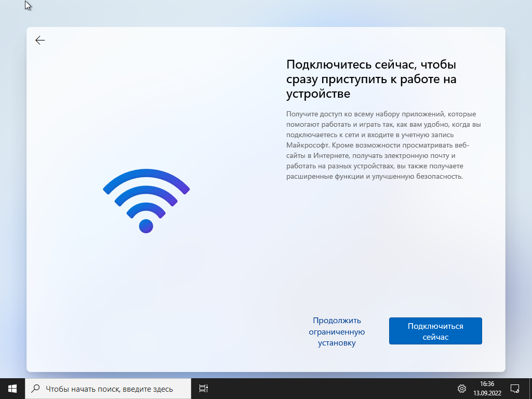The height and width of the screenshot is (399, 532).
Task: Navigate back using the arrow control
Action: 40,40
